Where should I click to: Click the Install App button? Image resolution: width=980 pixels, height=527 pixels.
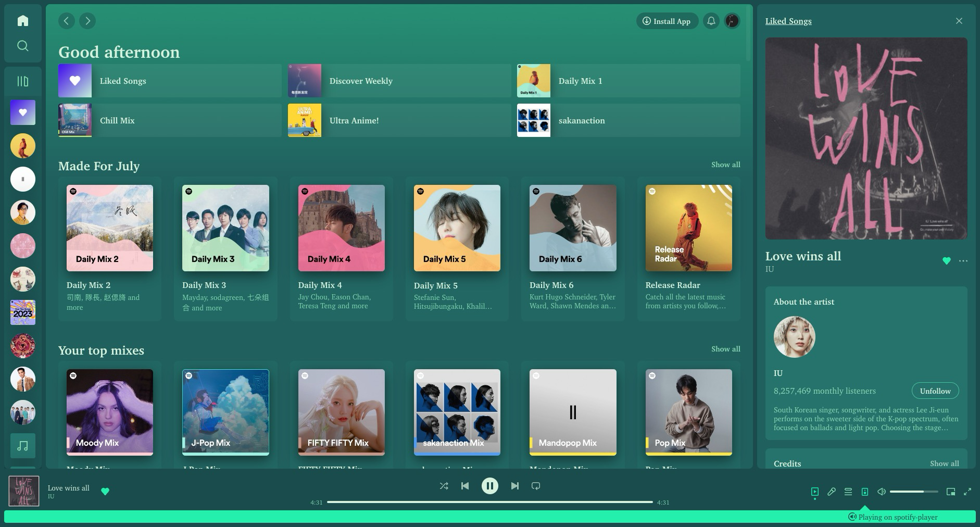[667, 21]
